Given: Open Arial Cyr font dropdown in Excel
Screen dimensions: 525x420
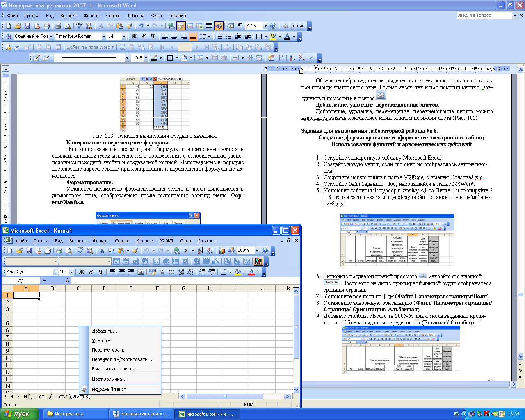Looking at the screenshot, I should pos(55,272).
